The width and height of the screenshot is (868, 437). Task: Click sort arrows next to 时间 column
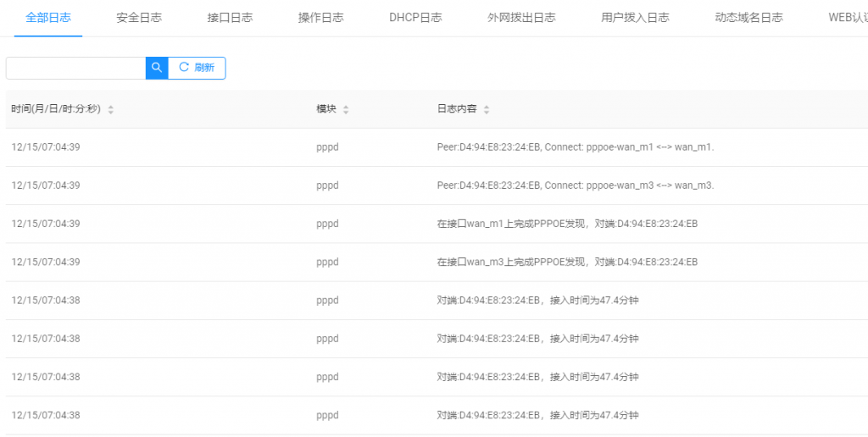110,109
